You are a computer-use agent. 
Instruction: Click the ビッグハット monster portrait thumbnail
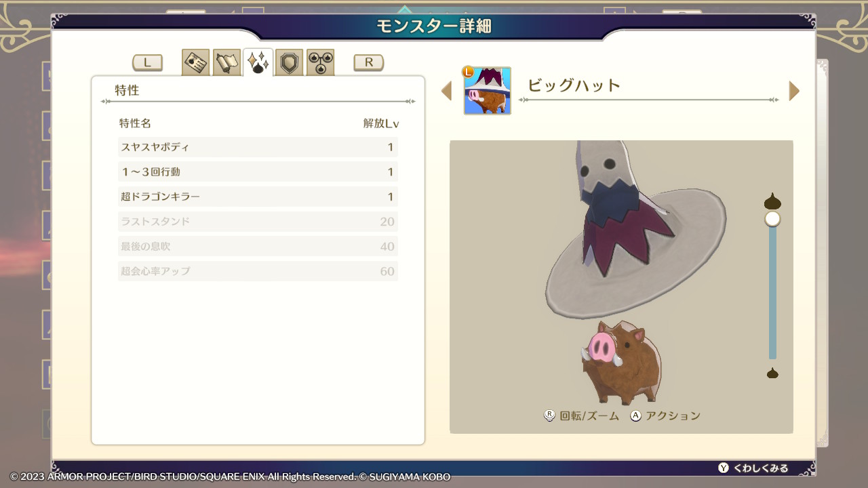coord(488,91)
